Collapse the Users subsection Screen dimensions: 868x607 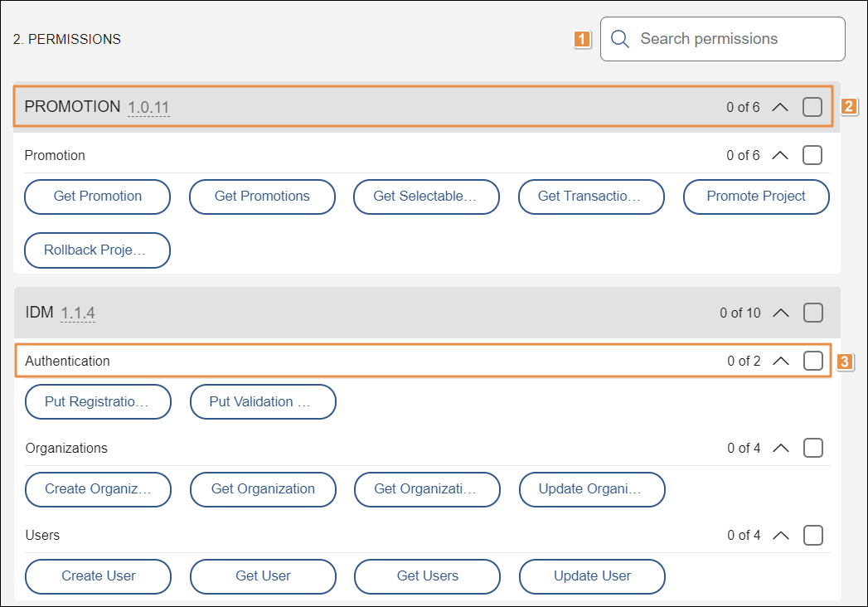point(780,535)
